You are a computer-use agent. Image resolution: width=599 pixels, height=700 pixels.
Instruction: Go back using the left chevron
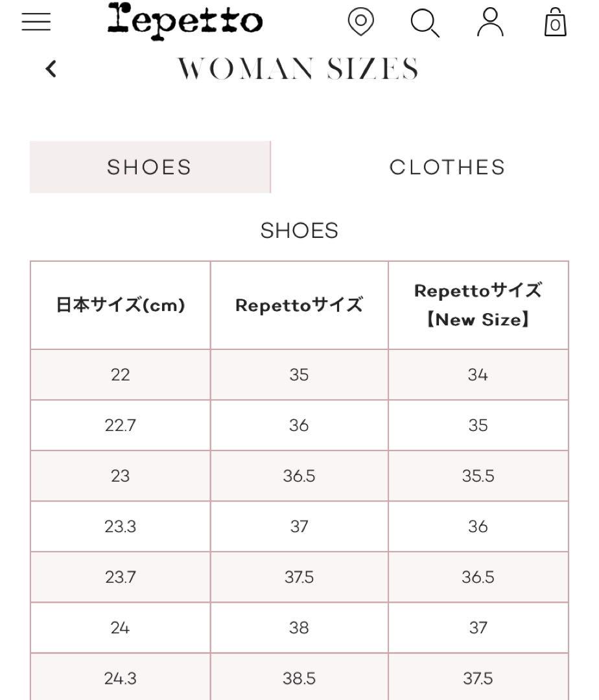[x=51, y=69]
